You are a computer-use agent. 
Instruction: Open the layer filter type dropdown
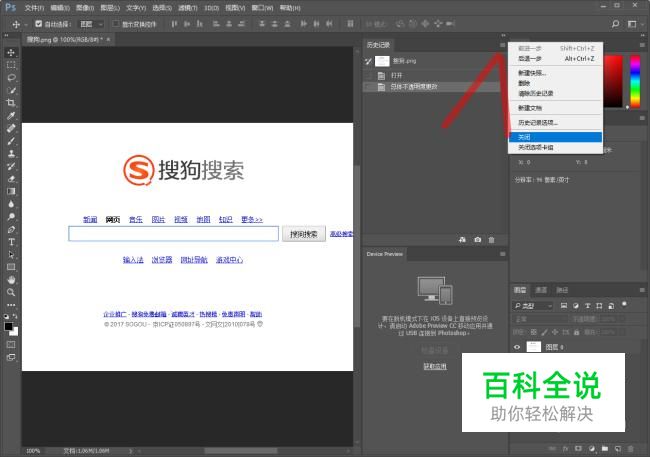pos(534,306)
